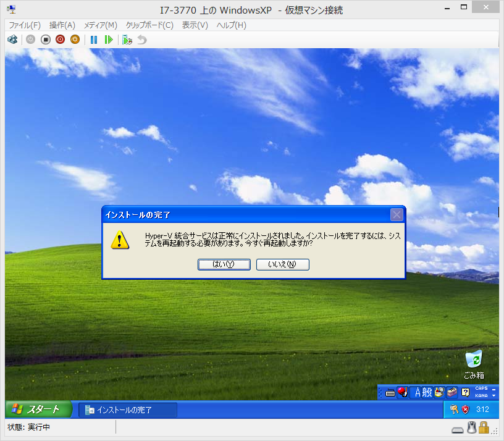Open the 操作(A) menu

coord(62,25)
